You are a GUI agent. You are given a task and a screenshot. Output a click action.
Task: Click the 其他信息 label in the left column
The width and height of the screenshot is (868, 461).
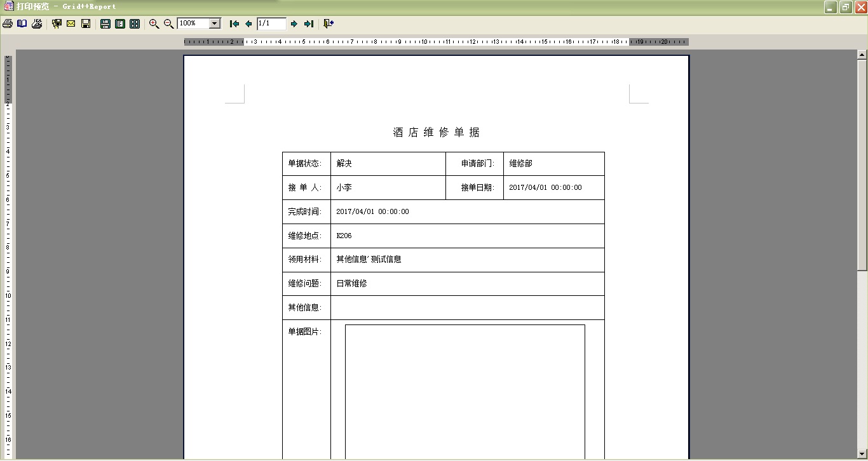(305, 308)
